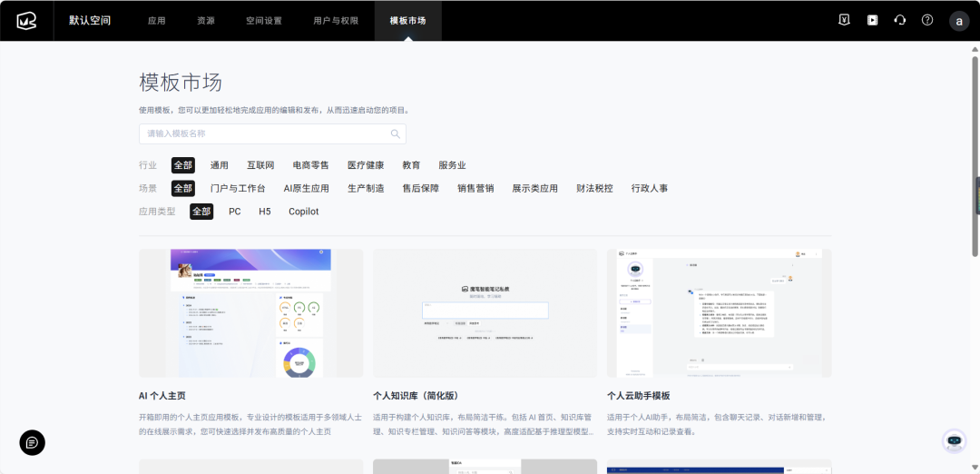The height and width of the screenshot is (474, 980).
Task: Click the black chat bubble icon bottom left
Action: coord(33,442)
